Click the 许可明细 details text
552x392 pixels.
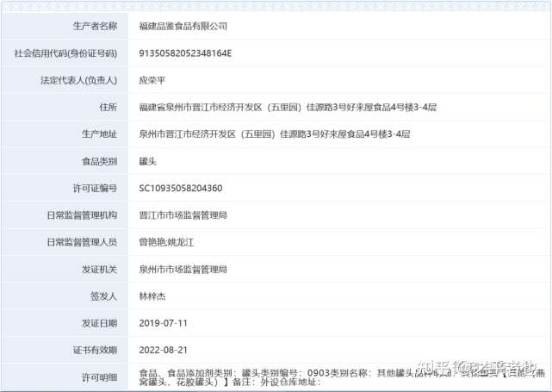tap(342, 377)
